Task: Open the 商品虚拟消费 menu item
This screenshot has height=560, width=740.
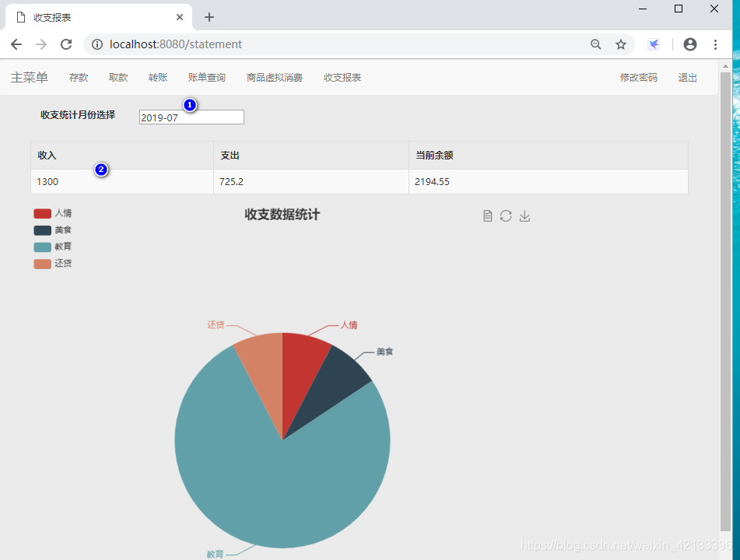Action: (274, 77)
